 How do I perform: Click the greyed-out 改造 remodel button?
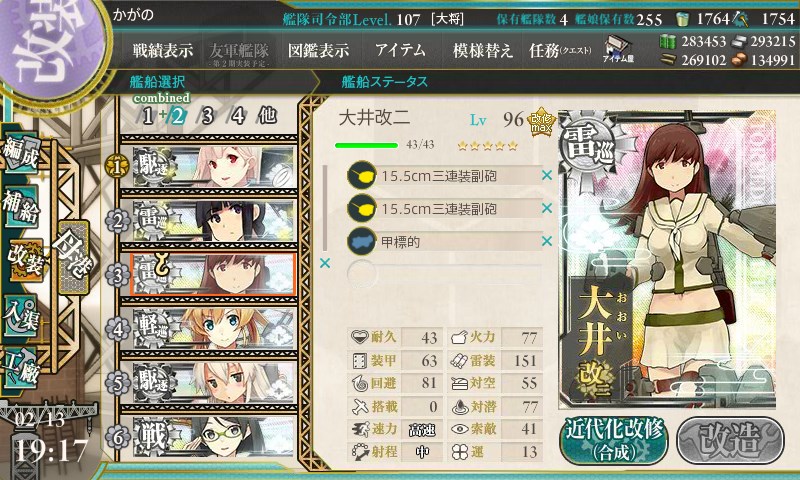tap(730, 441)
